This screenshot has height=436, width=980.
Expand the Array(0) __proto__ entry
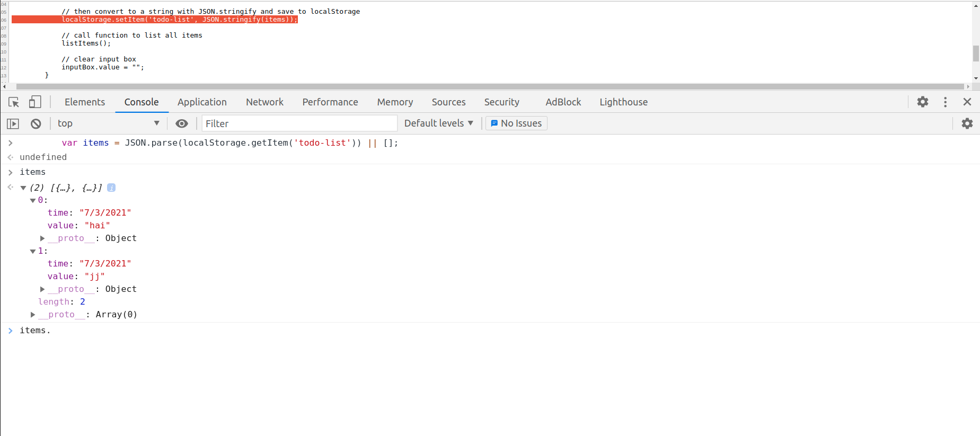pos(33,315)
